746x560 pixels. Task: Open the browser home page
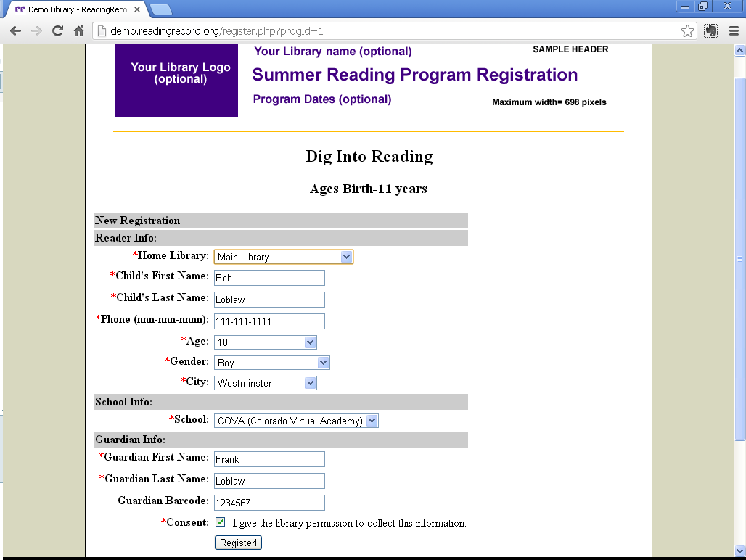79,31
